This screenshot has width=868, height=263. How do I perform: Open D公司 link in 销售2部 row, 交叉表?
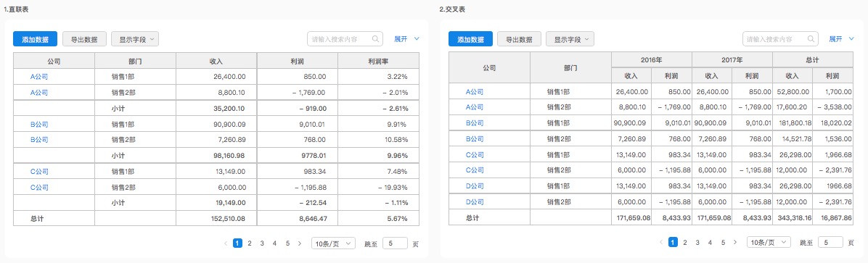pos(475,202)
